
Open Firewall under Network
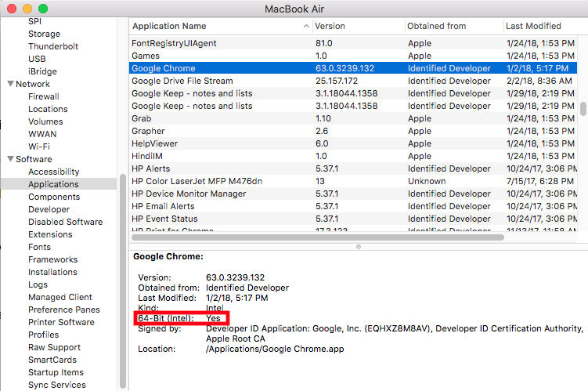tap(44, 96)
